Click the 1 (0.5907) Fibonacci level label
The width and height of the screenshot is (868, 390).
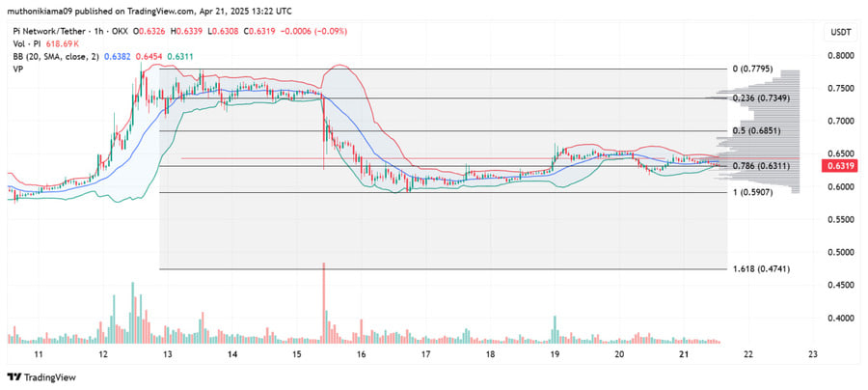[752, 192]
